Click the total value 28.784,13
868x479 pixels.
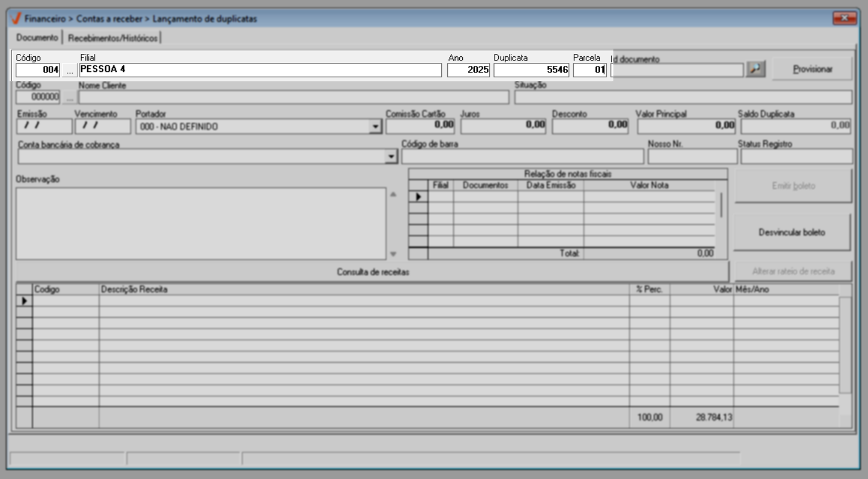coord(715,418)
